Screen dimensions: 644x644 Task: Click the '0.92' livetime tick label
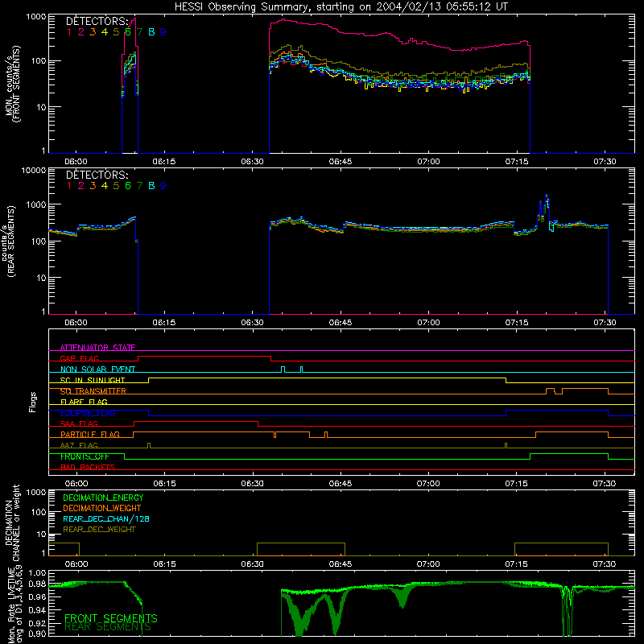pos(38,623)
